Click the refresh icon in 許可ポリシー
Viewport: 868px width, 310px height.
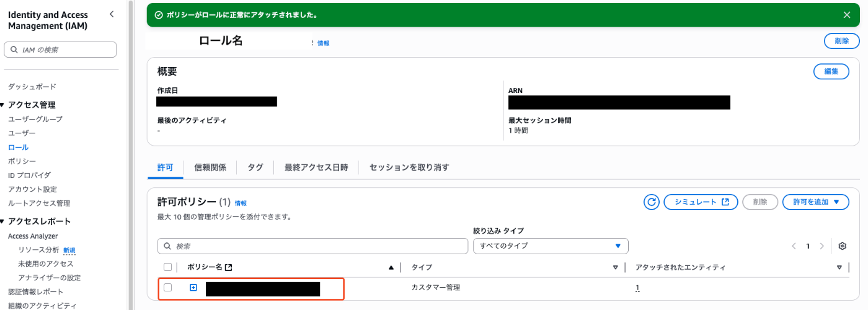(652, 202)
